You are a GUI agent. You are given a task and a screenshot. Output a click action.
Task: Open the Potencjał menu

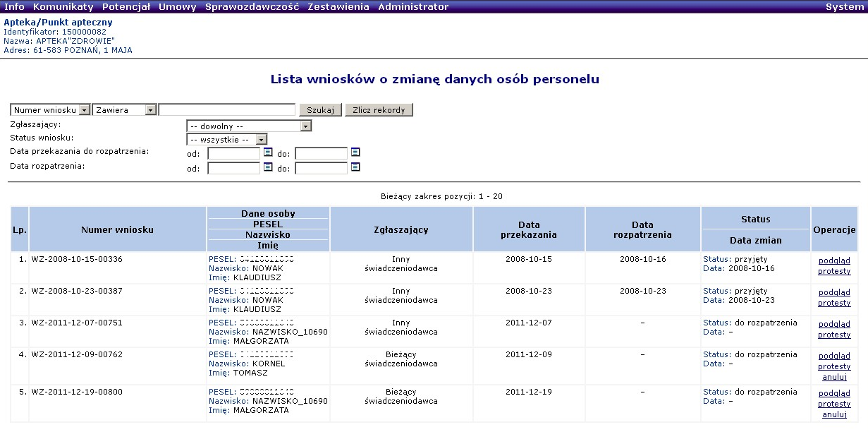pos(126,6)
